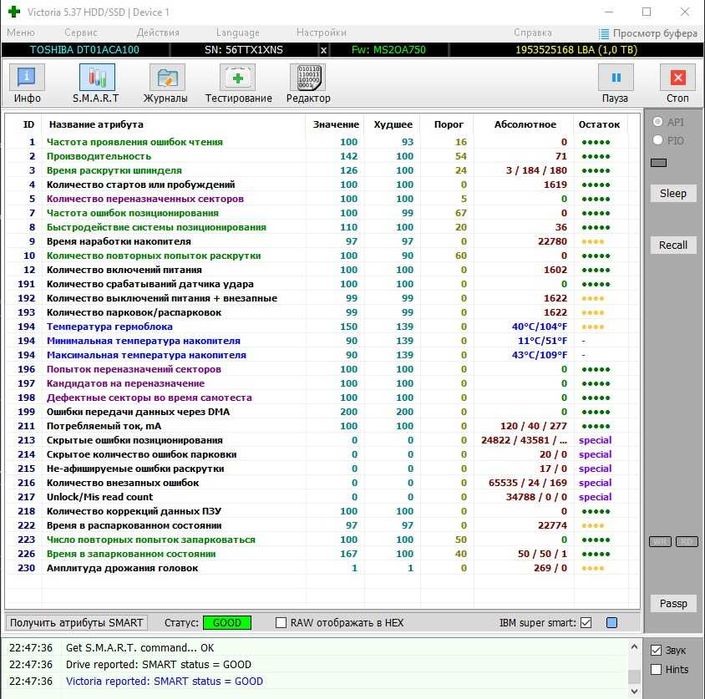
Task: Toggle the Звук sound checkbox
Action: click(656, 650)
